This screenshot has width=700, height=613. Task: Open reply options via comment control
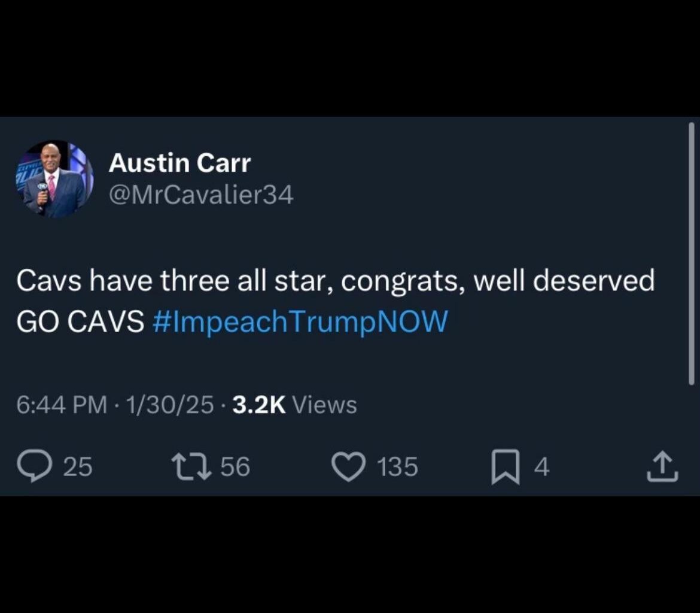[36, 465]
